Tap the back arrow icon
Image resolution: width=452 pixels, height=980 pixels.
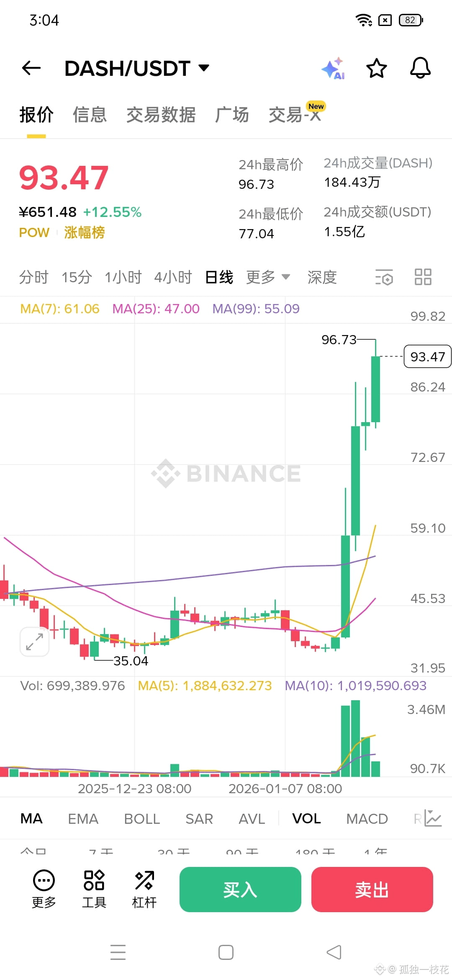point(31,68)
